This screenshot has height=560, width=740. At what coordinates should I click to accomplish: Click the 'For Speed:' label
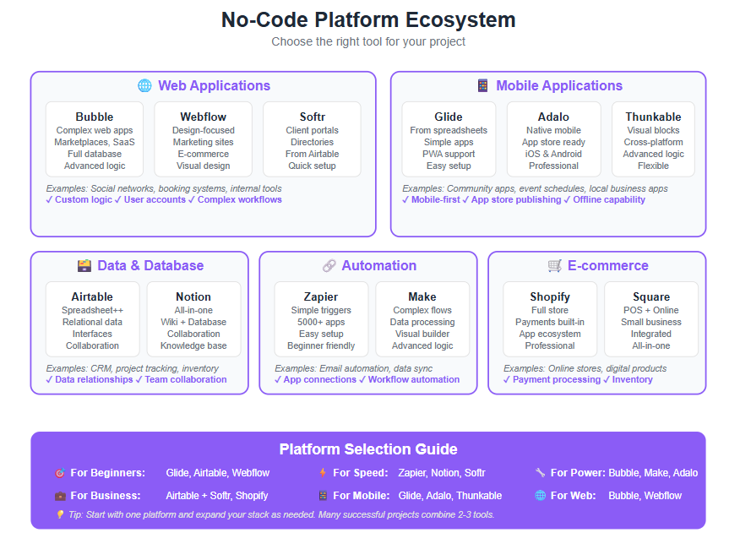coord(361,473)
